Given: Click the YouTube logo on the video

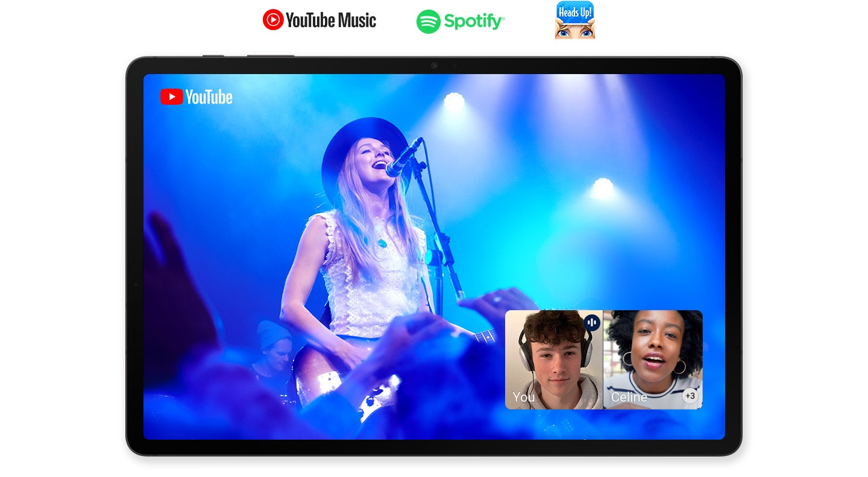Looking at the screenshot, I should pyautogui.click(x=197, y=97).
